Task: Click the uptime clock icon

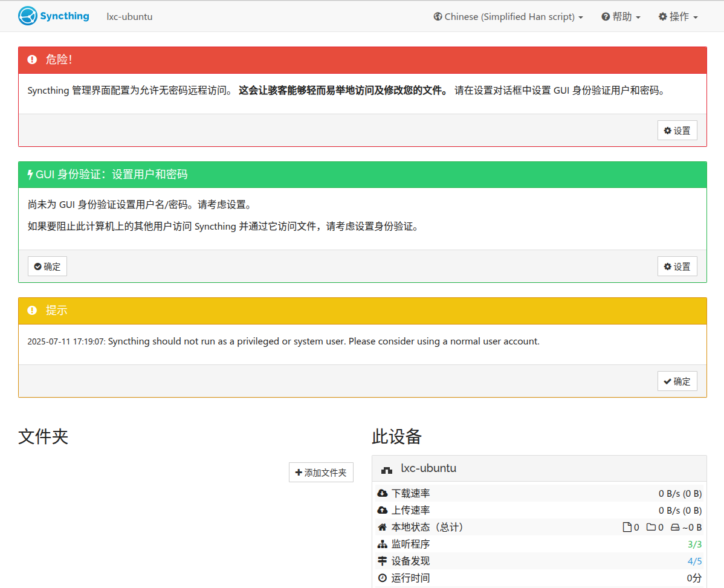Action: tap(382, 578)
